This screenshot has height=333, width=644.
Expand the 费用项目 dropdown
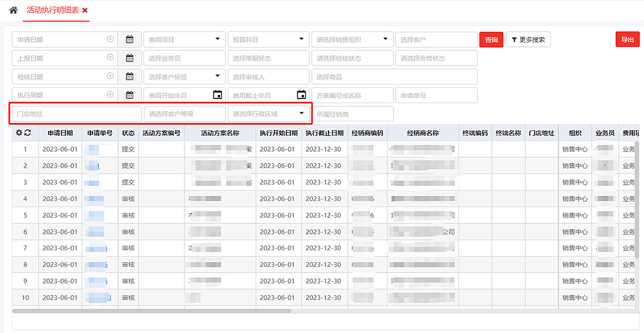pyautogui.click(x=217, y=39)
